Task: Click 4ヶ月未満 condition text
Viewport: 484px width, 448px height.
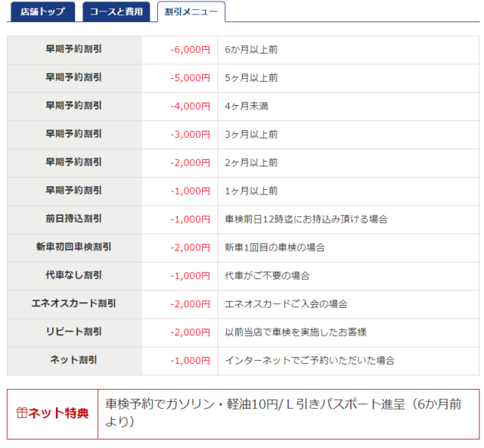Action: click(x=247, y=106)
